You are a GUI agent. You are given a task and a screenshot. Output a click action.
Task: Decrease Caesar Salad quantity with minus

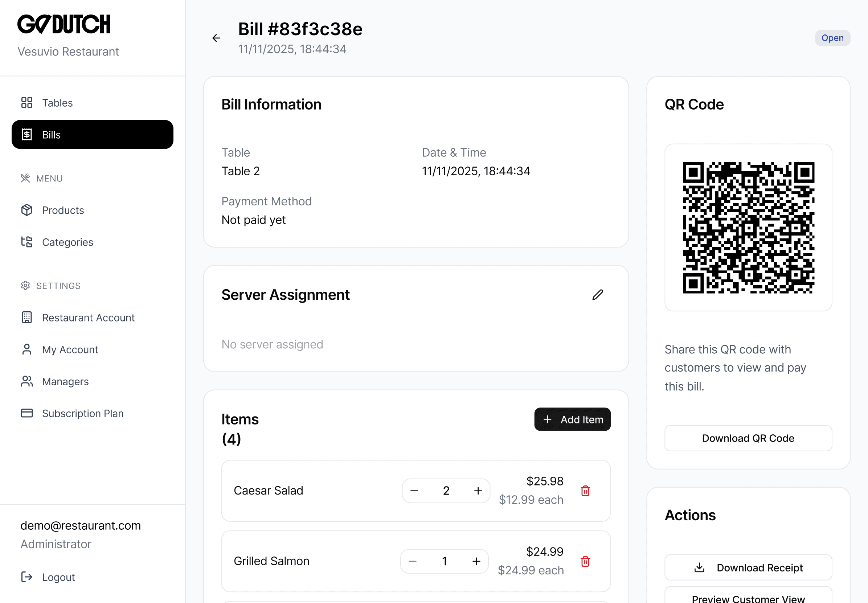coord(414,491)
